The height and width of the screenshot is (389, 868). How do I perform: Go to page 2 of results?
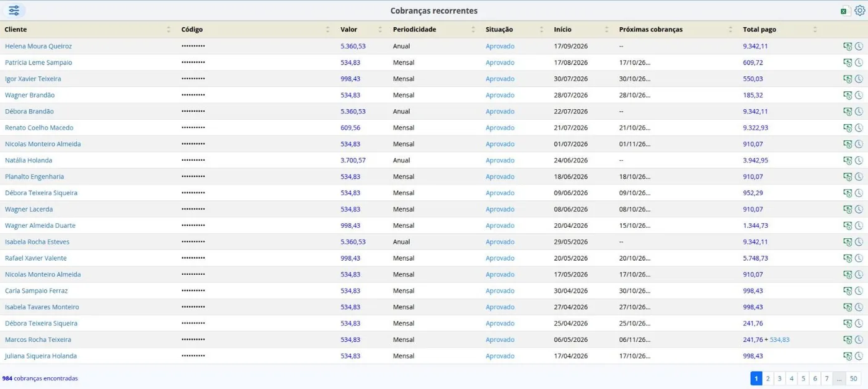coord(768,378)
